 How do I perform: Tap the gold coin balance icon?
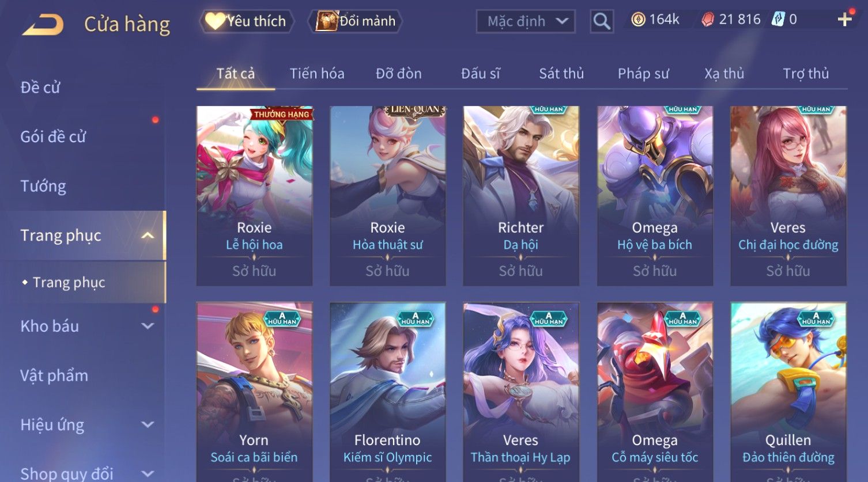[x=638, y=20]
